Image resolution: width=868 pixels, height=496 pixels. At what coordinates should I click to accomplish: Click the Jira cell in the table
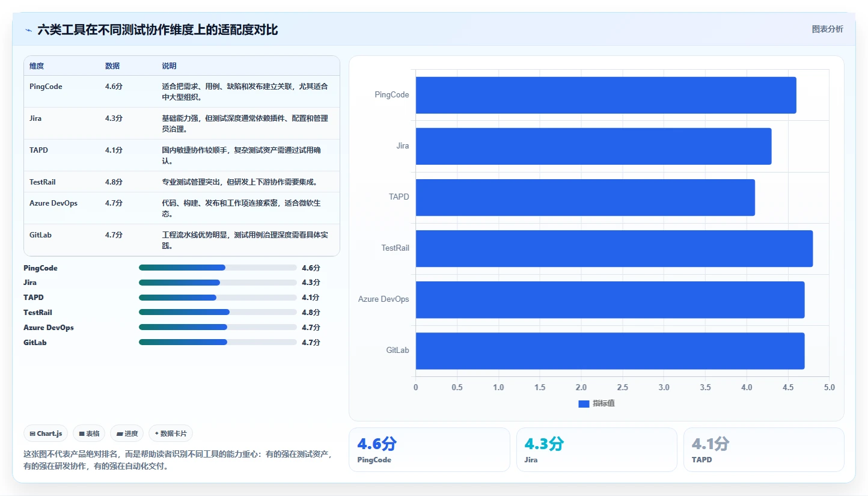coord(35,118)
